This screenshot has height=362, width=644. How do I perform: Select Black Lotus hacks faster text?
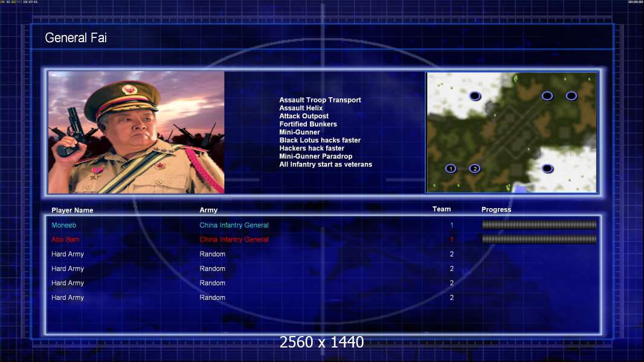320,140
